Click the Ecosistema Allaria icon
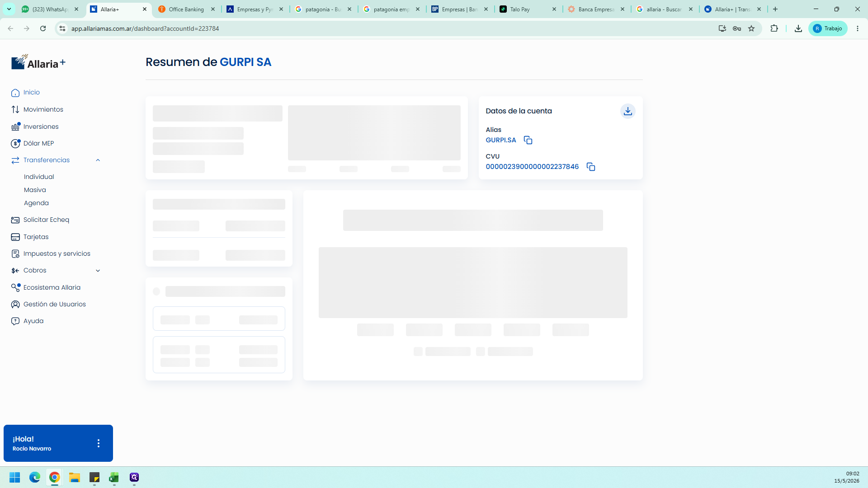Screen dimensions: 868x488 [x=15, y=287]
